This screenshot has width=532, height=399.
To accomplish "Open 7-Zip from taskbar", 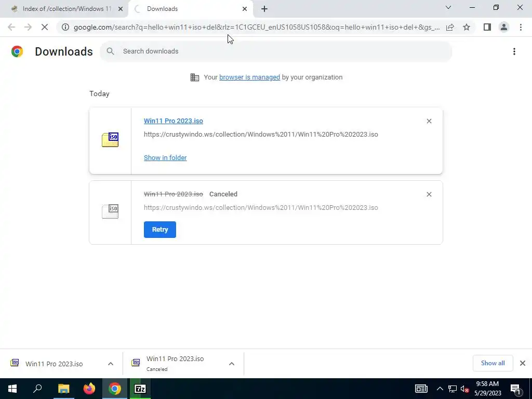I will [x=140, y=389].
